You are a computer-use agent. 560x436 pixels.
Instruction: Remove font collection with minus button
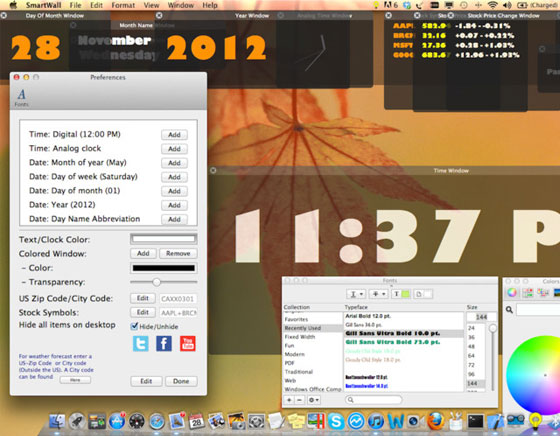(299, 400)
